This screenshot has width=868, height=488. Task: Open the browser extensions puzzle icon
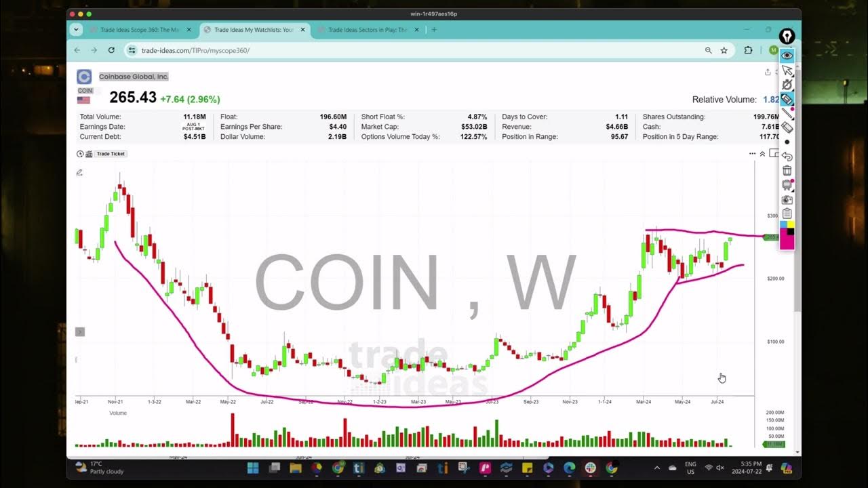(749, 50)
